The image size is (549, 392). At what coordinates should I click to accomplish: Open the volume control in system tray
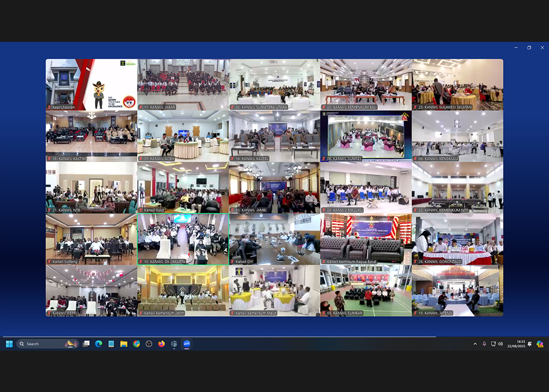click(x=500, y=344)
